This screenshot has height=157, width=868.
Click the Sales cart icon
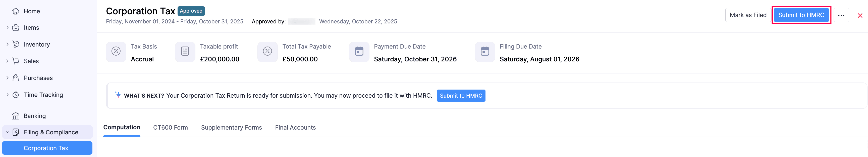tap(16, 61)
